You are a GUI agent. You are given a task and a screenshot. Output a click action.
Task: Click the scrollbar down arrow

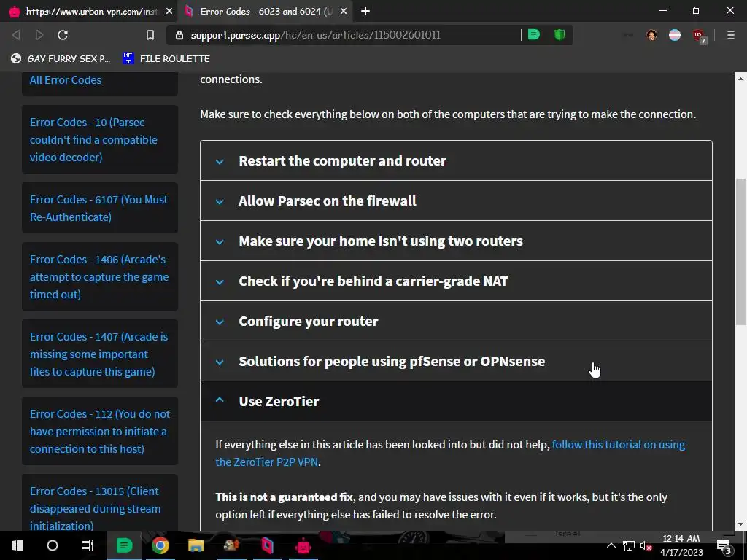pos(740,524)
